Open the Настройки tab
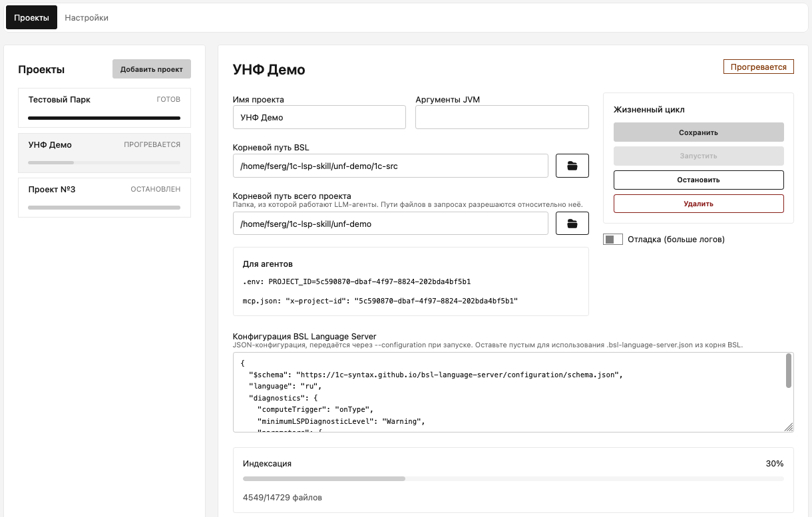The width and height of the screenshot is (812, 517). tap(87, 18)
